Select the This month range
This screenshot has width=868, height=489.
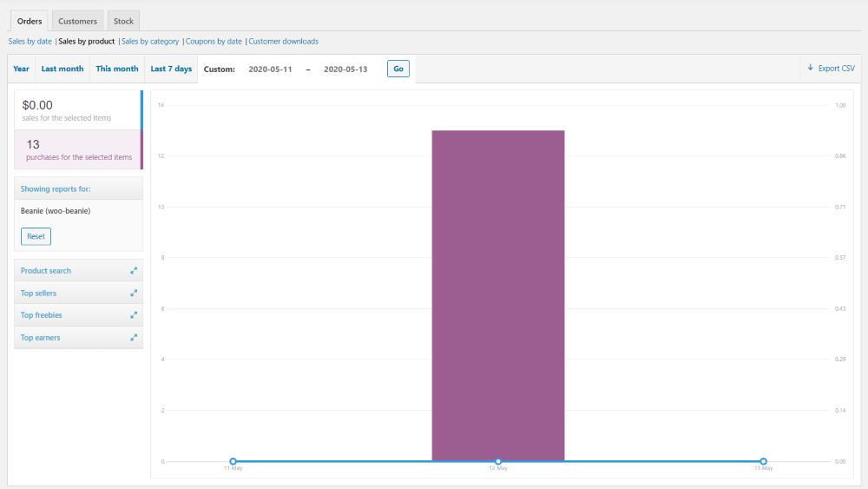tap(117, 69)
